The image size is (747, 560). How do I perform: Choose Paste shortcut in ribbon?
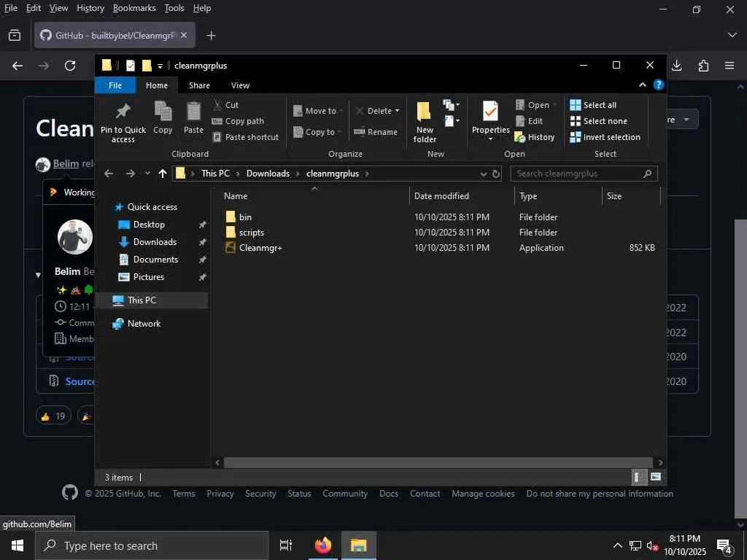[245, 137]
